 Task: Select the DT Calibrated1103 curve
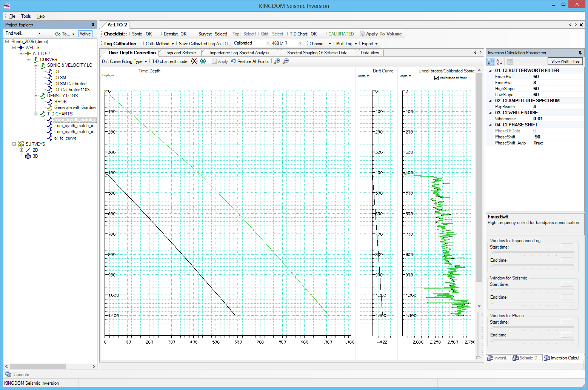(x=72, y=90)
